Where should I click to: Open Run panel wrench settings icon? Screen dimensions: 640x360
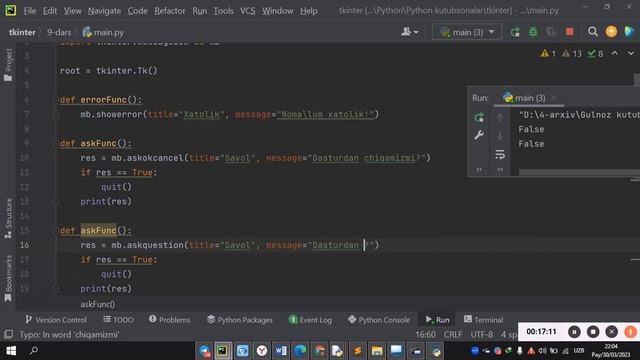[x=479, y=135]
